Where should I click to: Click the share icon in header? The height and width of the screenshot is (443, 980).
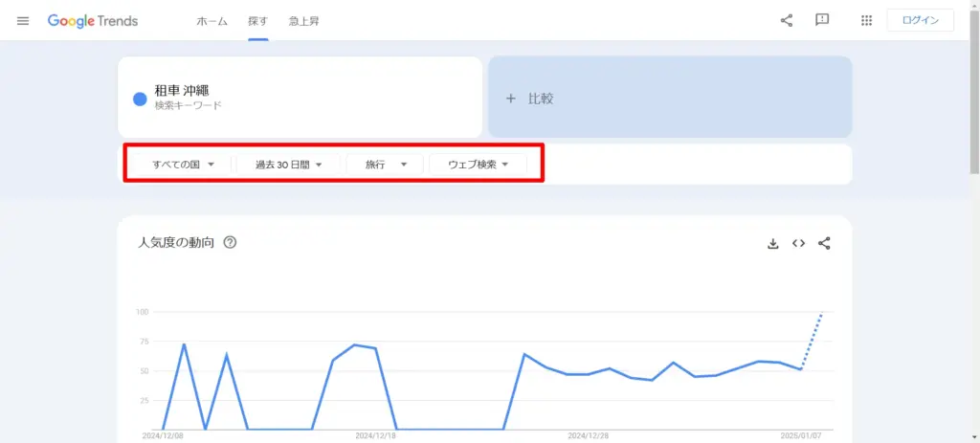tap(787, 20)
